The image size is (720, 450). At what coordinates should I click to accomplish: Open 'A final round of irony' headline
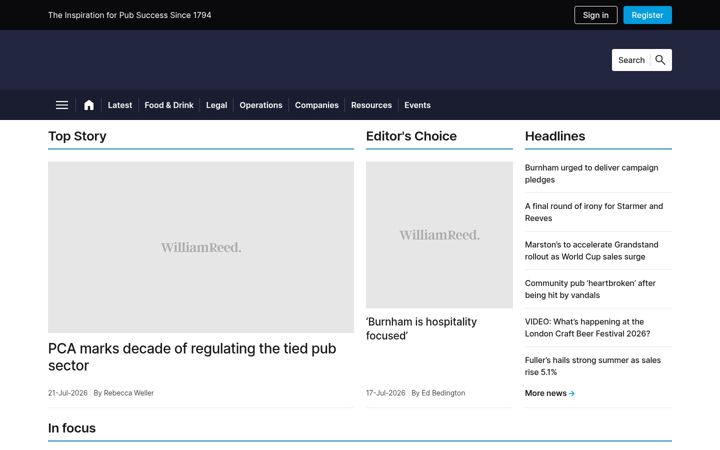pos(594,212)
